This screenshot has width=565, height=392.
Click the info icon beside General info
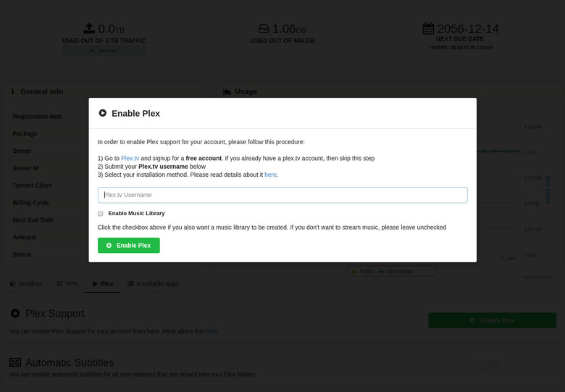[x=12, y=91]
